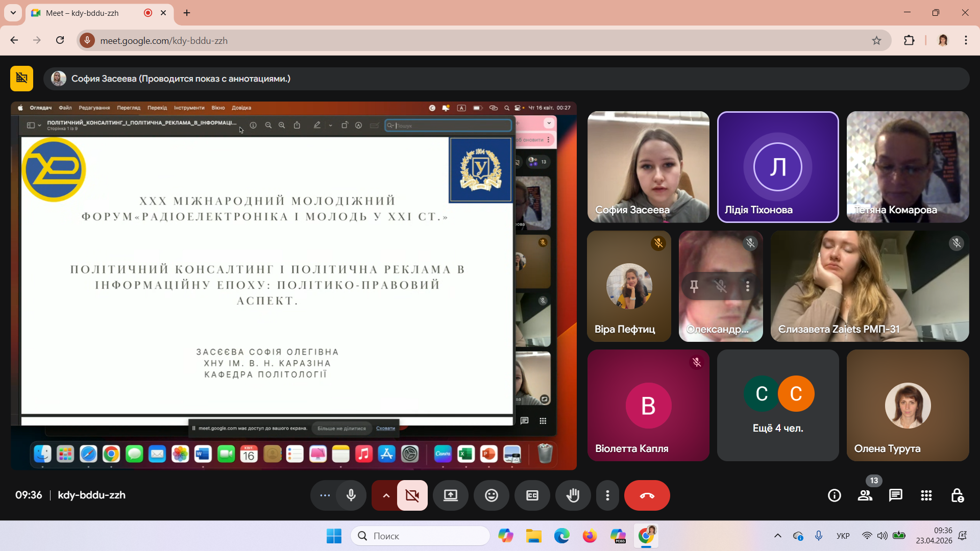Stop annotations using the yellow icon
Viewport: 980px width, 551px height.
pos(21,78)
